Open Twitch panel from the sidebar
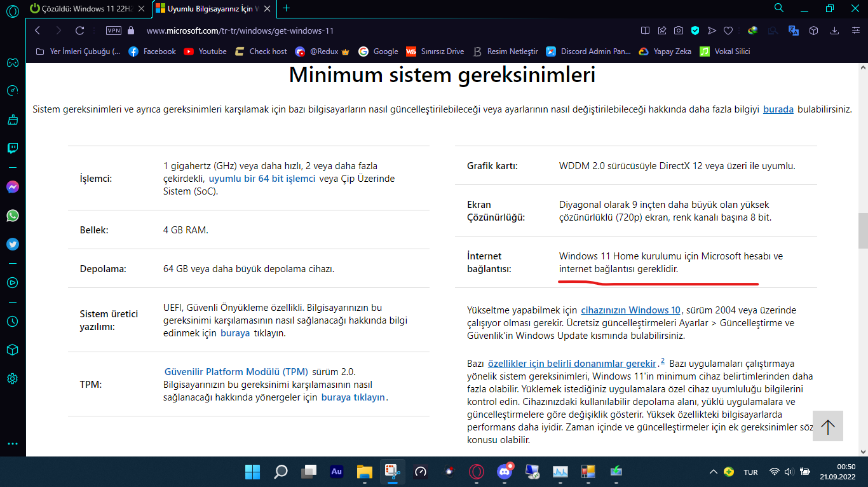868x487 pixels. (12, 149)
